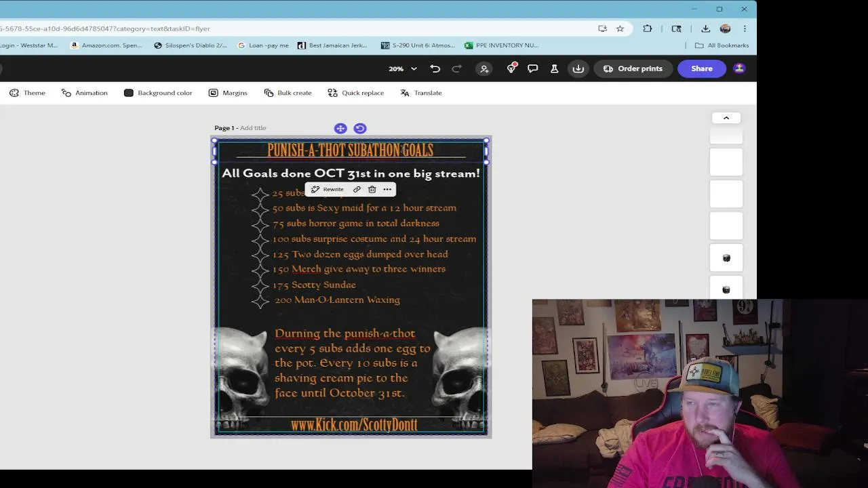
Task: Open the Amazon.com Spen... bookmark
Action: [106, 45]
